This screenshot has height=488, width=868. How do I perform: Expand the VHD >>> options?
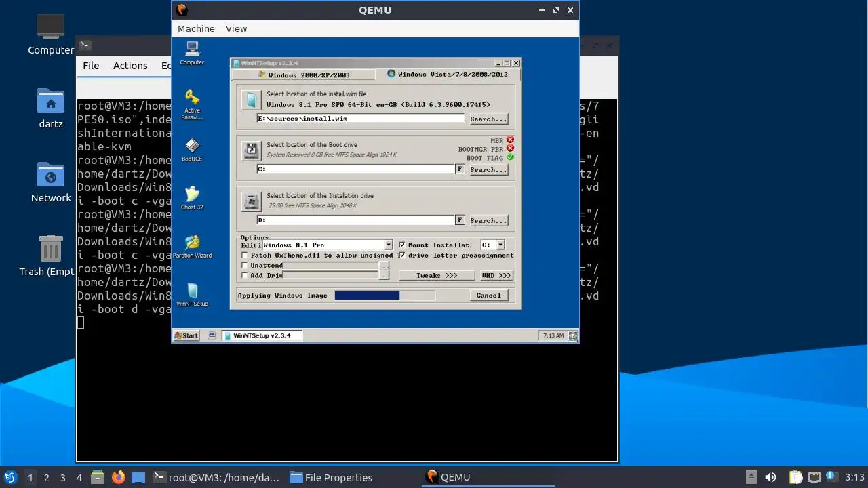coord(496,276)
